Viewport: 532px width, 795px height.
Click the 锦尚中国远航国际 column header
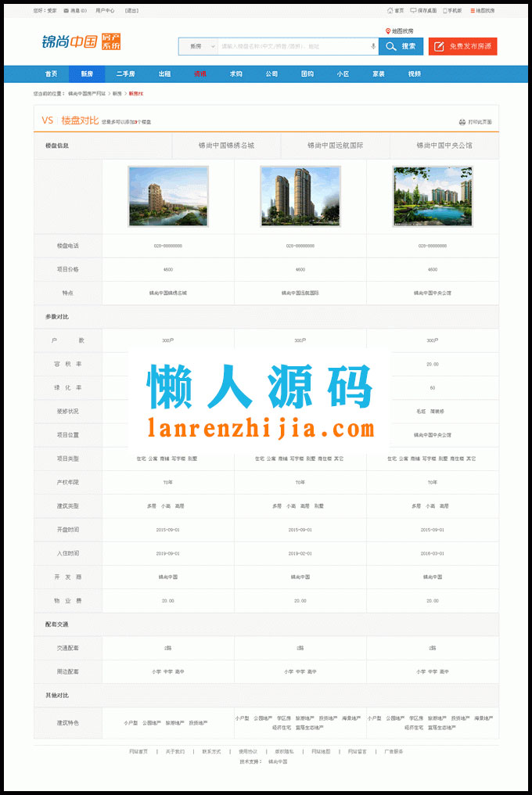coord(335,146)
